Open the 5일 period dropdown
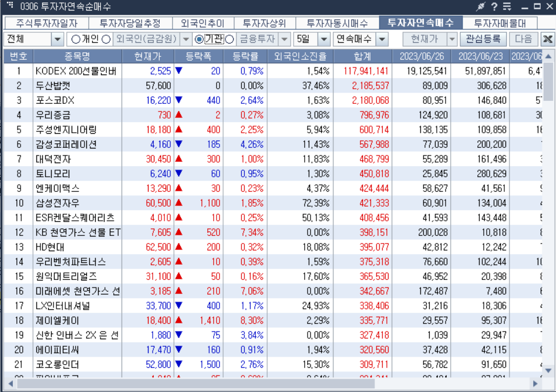This screenshot has width=556, height=392. (x=324, y=39)
